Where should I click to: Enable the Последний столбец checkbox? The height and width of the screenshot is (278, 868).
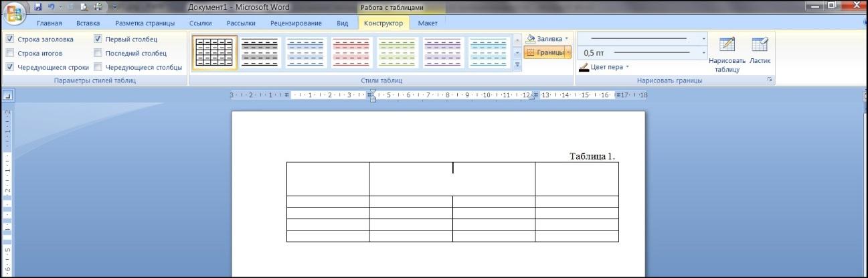click(x=98, y=53)
